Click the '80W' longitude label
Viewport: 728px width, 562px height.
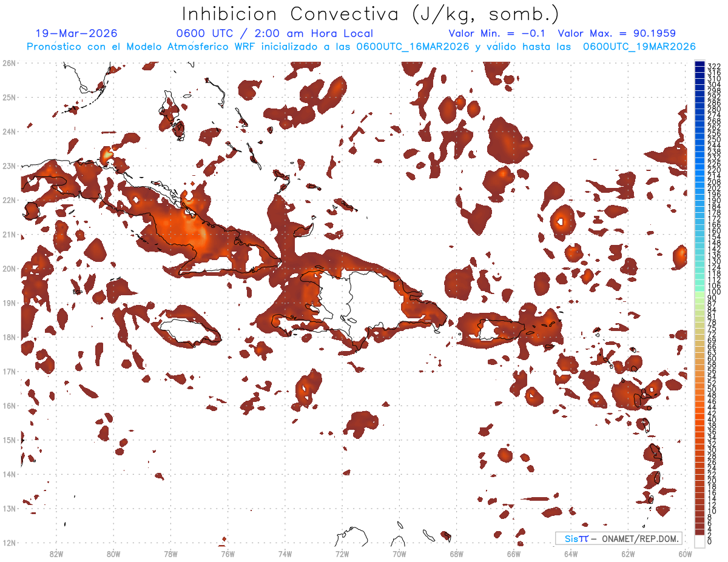113,553
